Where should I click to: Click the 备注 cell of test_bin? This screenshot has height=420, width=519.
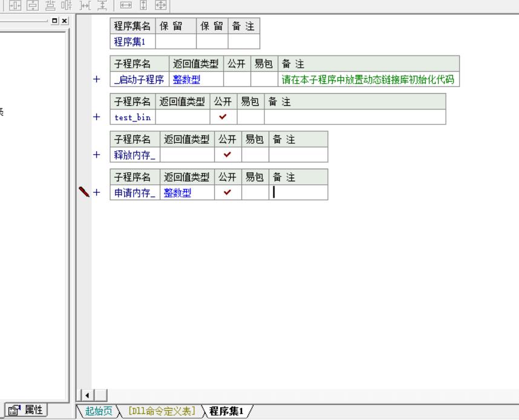click(x=355, y=117)
